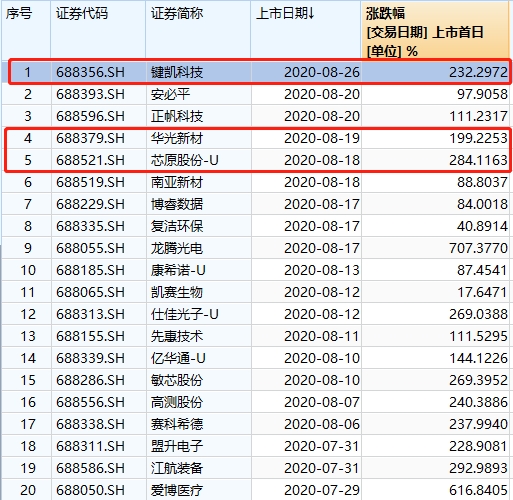Screen dimensions: 513x500
Task: Click row number 17 for 赛科希德
Action: click(28, 424)
